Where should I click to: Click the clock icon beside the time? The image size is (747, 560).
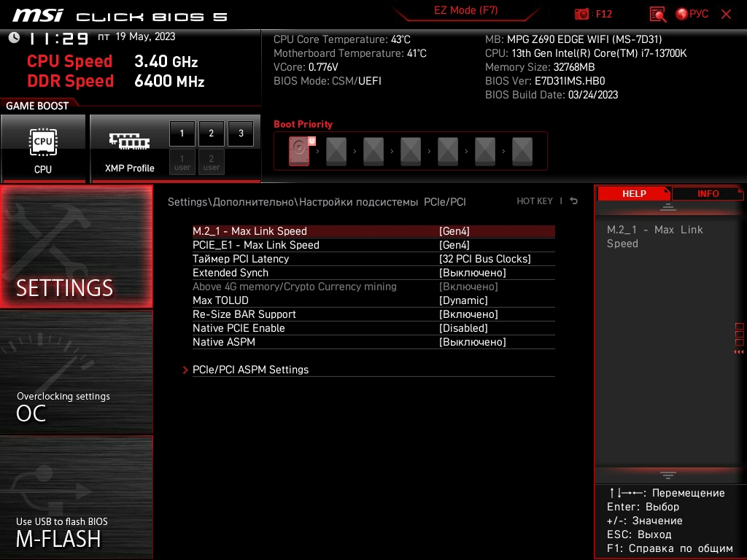tap(14, 38)
